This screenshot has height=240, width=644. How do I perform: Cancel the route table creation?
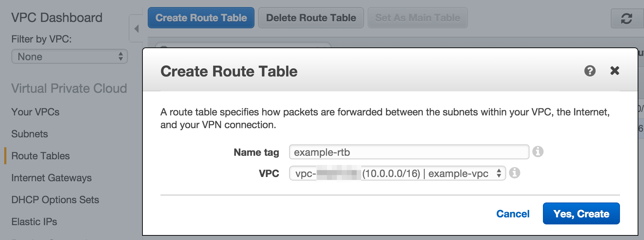513,213
